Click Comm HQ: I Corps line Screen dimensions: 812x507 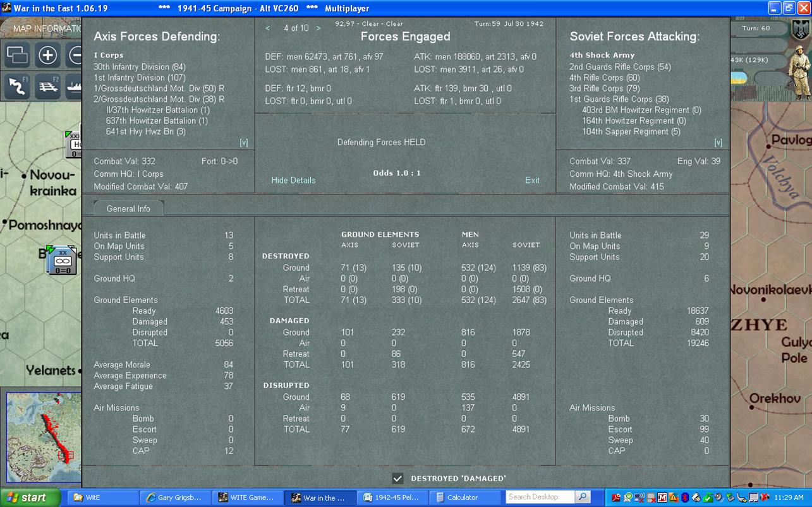(128, 174)
